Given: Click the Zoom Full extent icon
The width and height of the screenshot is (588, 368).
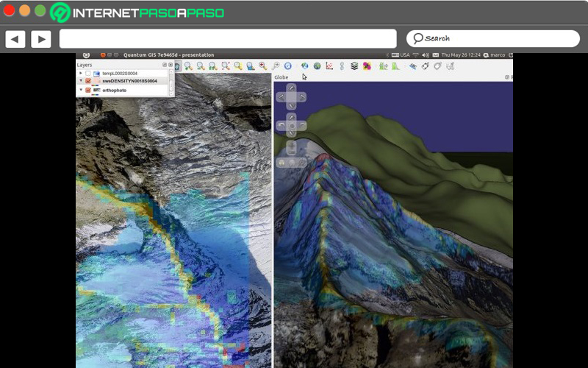Looking at the screenshot, I should pos(226,66).
